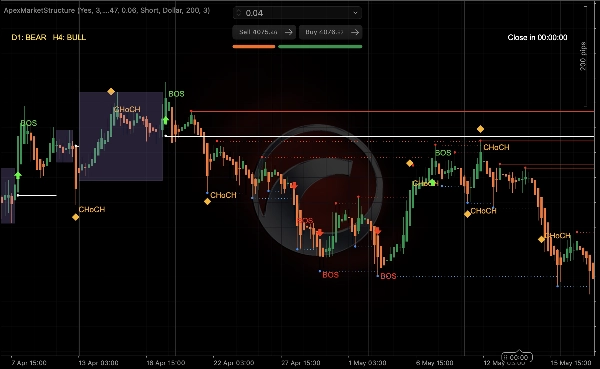Click the diamond beside the 15 May CHoCH label
Image resolution: width=600 pixels, height=369 pixels.
coord(541,239)
